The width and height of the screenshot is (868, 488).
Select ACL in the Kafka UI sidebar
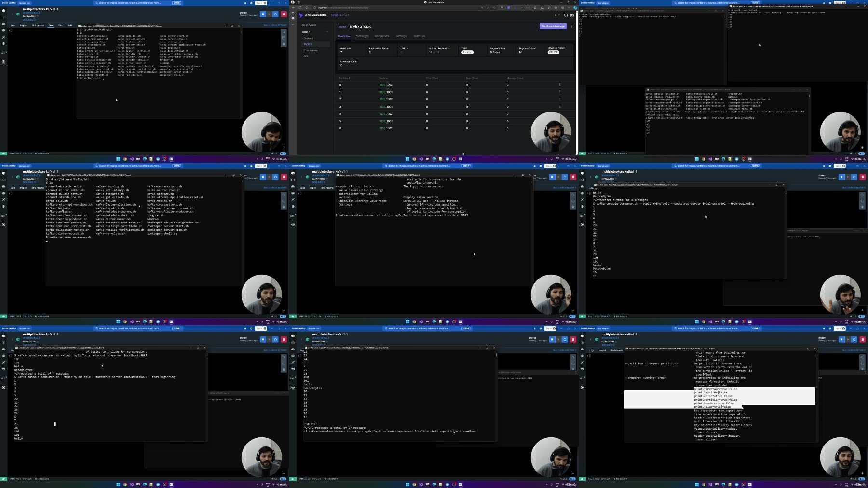(x=306, y=56)
